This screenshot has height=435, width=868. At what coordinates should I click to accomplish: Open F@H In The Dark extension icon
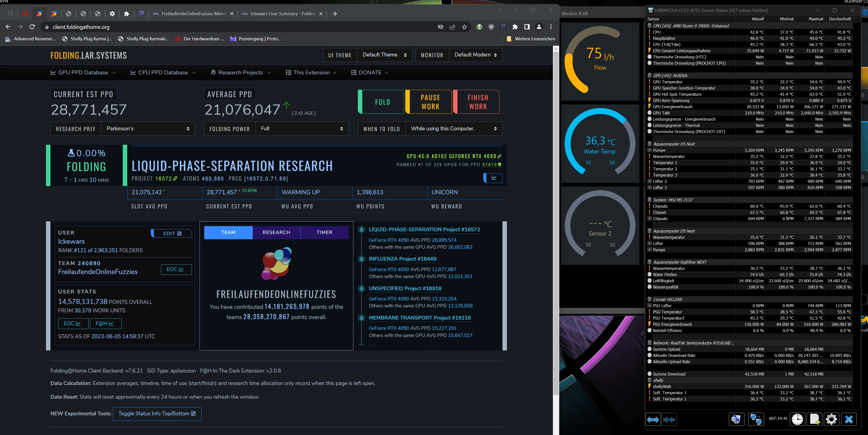pyautogui.click(x=503, y=27)
